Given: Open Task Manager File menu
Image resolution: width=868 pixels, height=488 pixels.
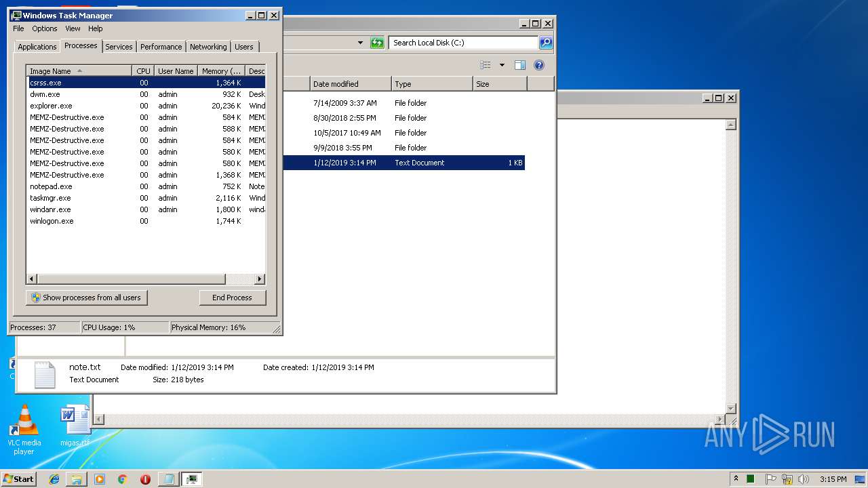Looking at the screenshot, I should 18,28.
